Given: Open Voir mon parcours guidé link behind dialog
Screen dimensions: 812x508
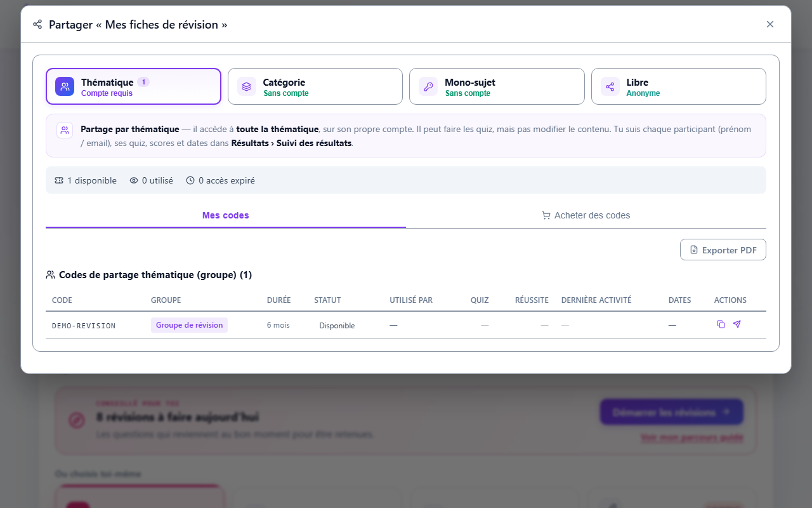Looking at the screenshot, I should coord(692,438).
